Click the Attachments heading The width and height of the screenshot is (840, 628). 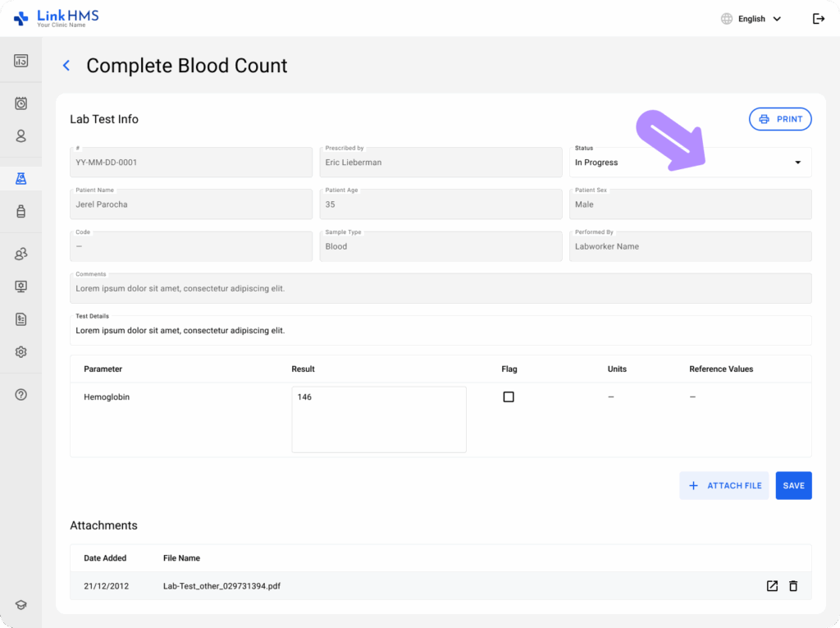[103, 525]
